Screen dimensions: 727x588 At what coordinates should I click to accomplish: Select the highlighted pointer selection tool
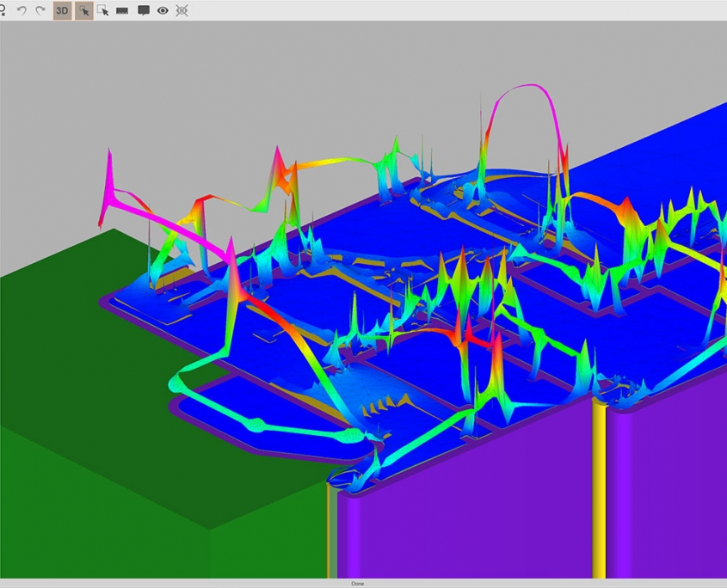coord(84,10)
